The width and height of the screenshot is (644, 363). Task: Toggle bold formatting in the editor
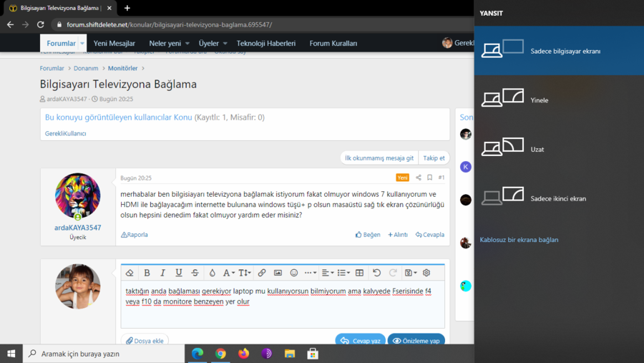[x=147, y=273]
